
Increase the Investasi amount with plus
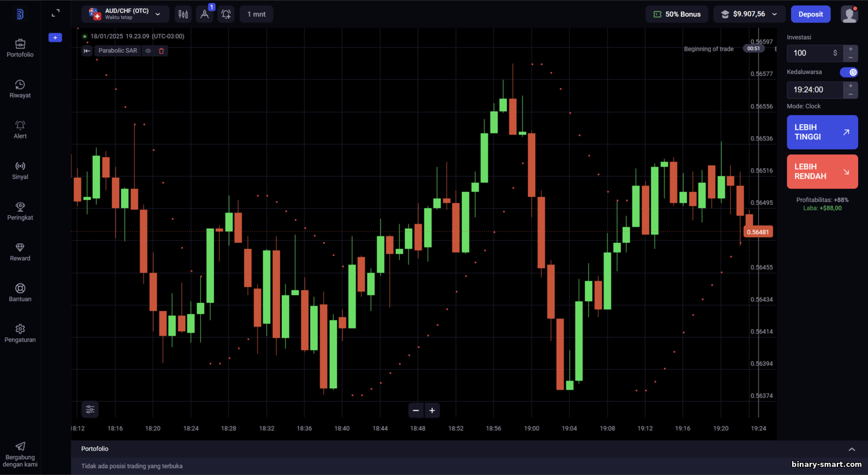click(851, 49)
